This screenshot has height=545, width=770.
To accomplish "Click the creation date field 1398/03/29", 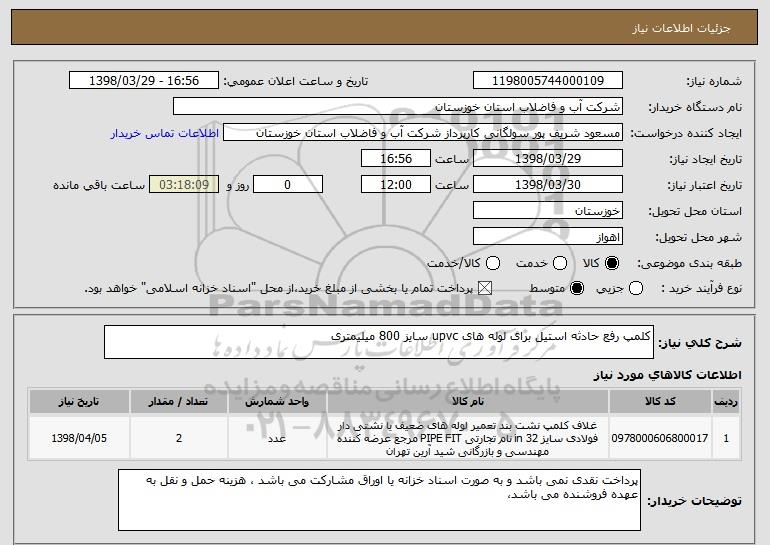I will tap(548, 159).
